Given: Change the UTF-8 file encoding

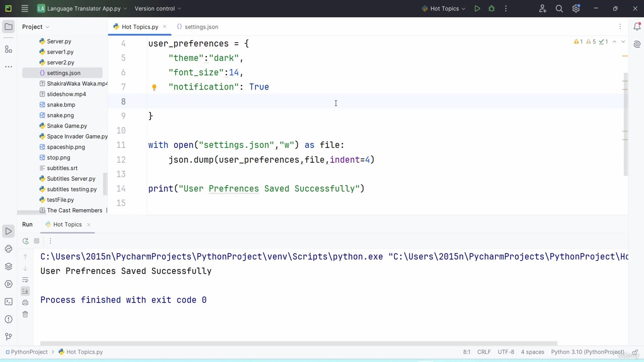Looking at the screenshot, I should coord(506,352).
